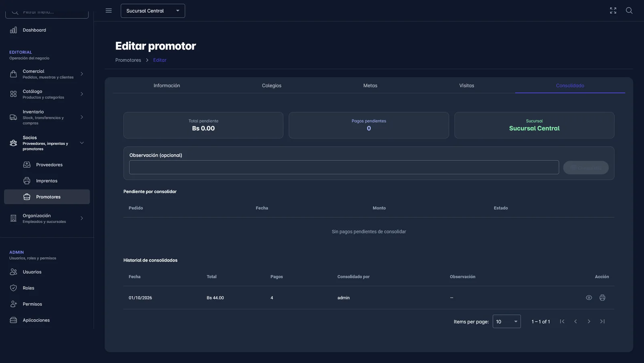
Task: Select the Consolidado tab
Action: point(570,86)
